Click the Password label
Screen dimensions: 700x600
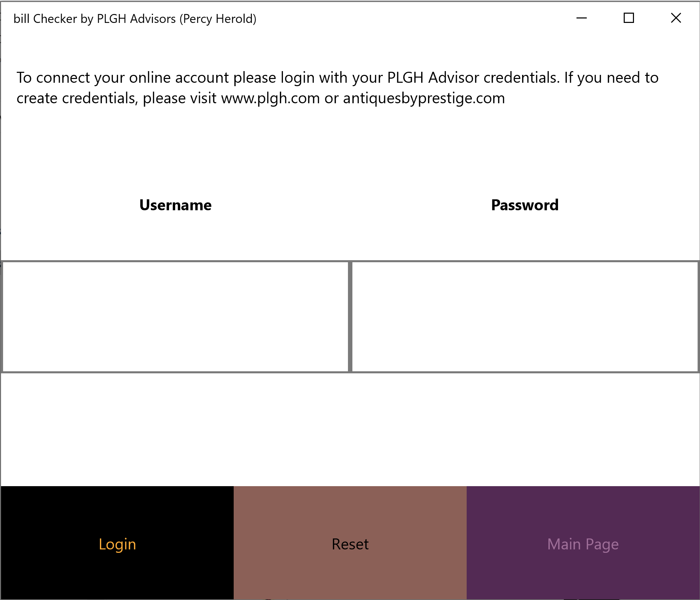(x=524, y=205)
